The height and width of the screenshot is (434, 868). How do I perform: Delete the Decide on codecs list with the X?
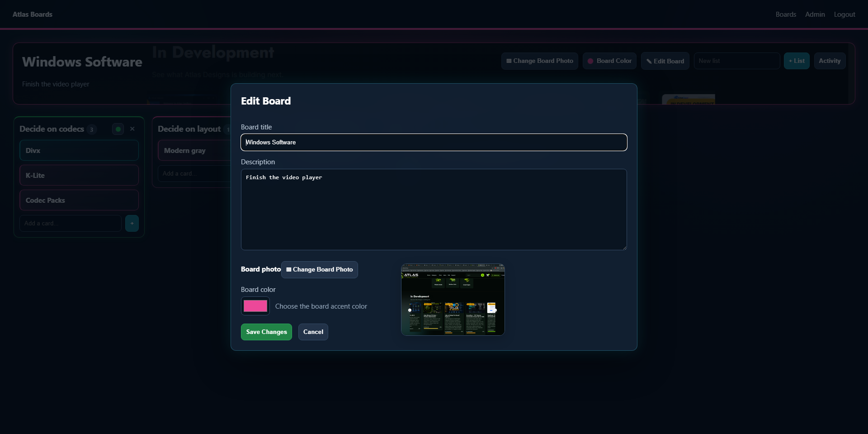pos(132,129)
